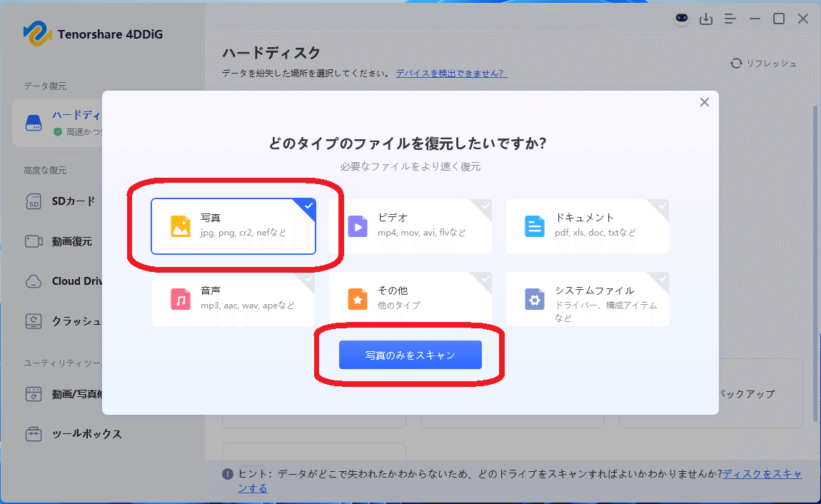Close the file type selection dialog
The width and height of the screenshot is (821, 504).
point(704,102)
